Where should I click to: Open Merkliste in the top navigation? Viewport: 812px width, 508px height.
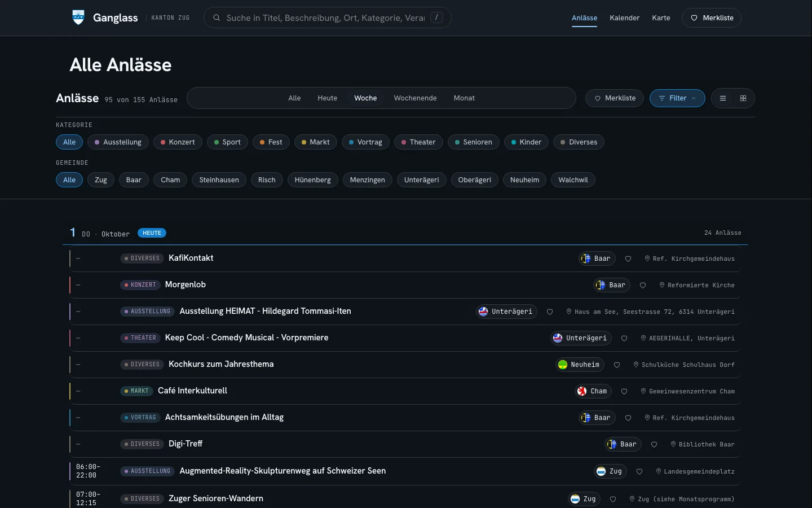(x=712, y=17)
